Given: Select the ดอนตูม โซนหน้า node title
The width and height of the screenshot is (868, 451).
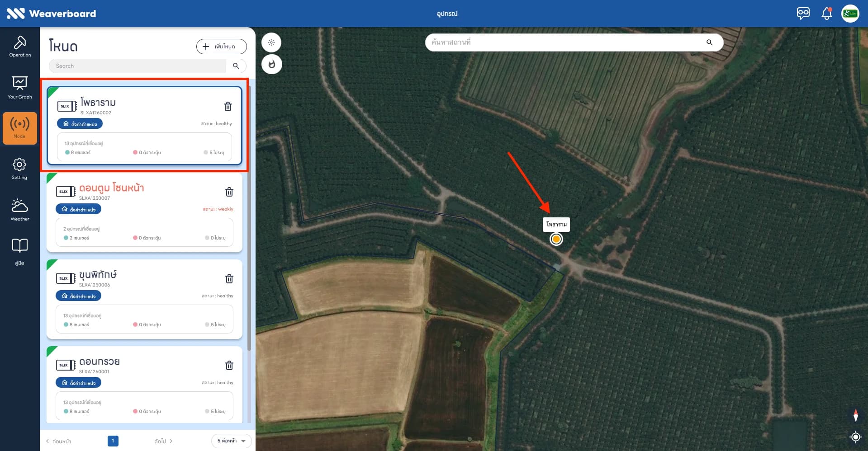Looking at the screenshot, I should (x=111, y=188).
